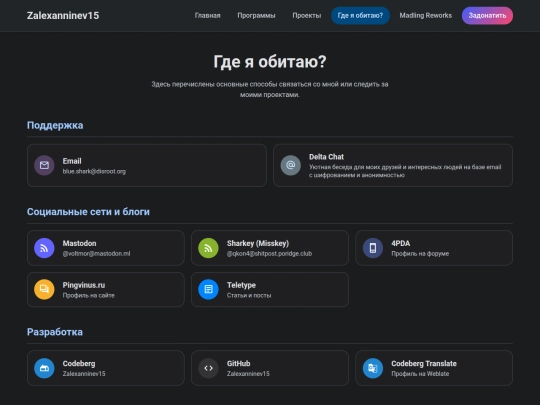The height and width of the screenshot is (405, 540).
Task: Click the Delta Chat @ icon
Action: click(291, 165)
